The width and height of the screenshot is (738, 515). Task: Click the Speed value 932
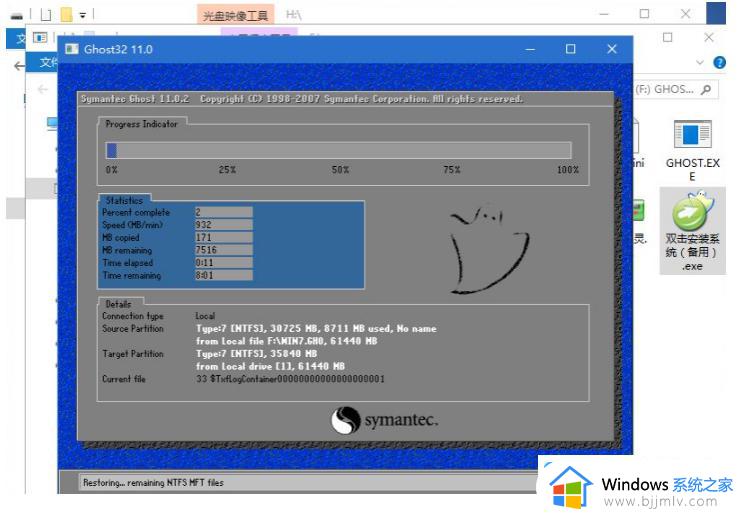tap(224, 225)
